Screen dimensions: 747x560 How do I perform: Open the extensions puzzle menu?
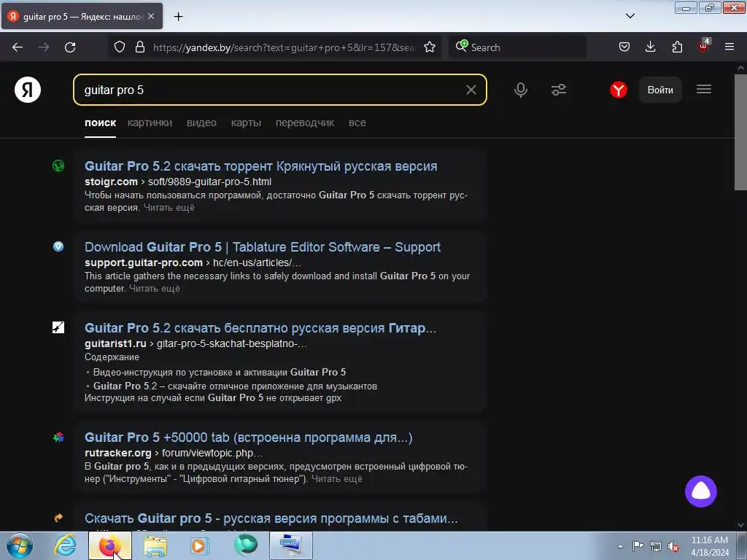pyautogui.click(x=677, y=47)
